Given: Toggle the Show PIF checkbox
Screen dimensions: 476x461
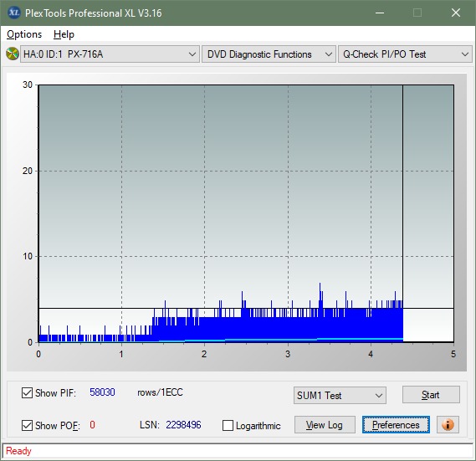Looking at the screenshot, I should coord(27,392).
